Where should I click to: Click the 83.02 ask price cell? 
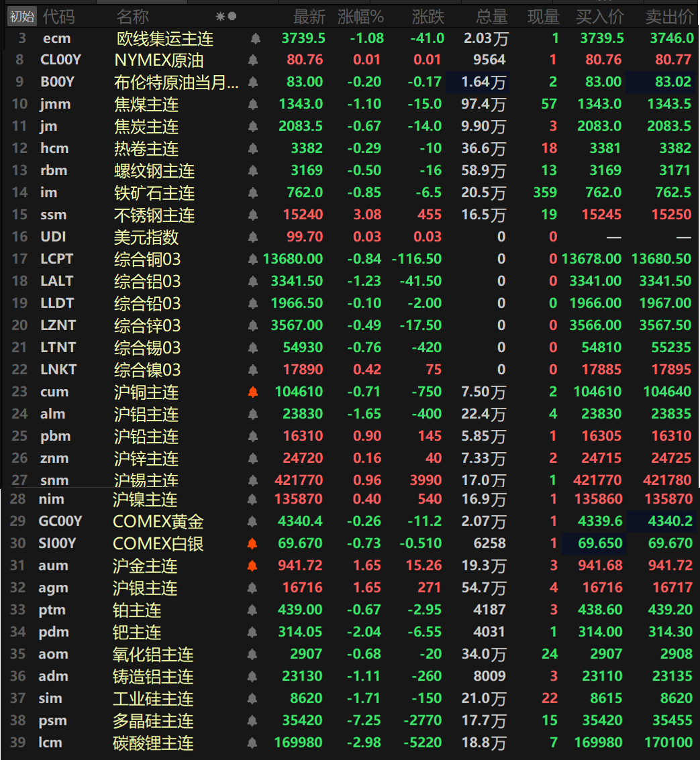click(662, 82)
